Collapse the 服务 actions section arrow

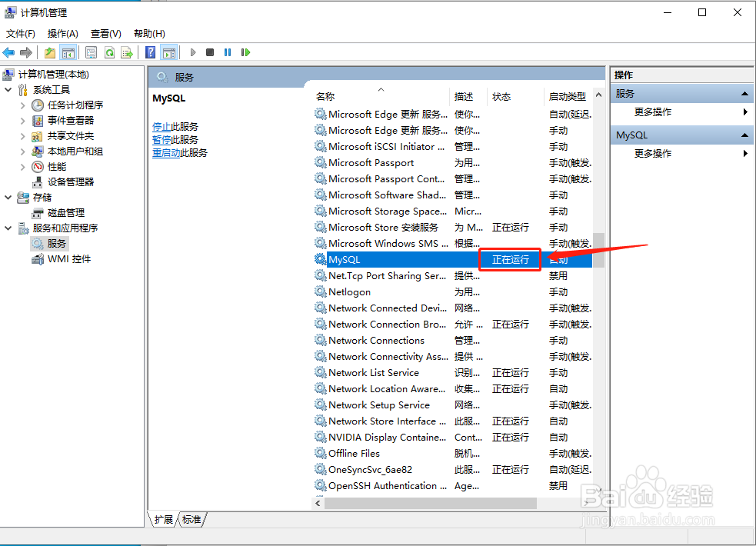click(744, 94)
